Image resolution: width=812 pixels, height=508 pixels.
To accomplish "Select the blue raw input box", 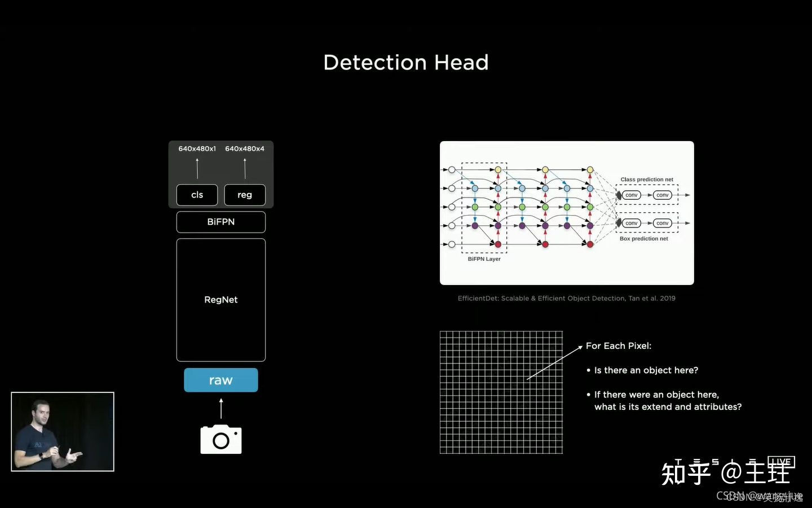I will pos(221,380).
